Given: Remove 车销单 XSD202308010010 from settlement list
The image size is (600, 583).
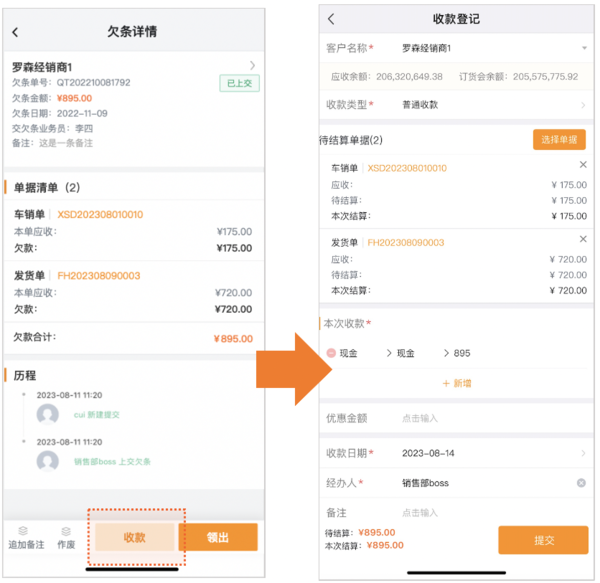Looking at the screenshot, I should pos(583,164).
